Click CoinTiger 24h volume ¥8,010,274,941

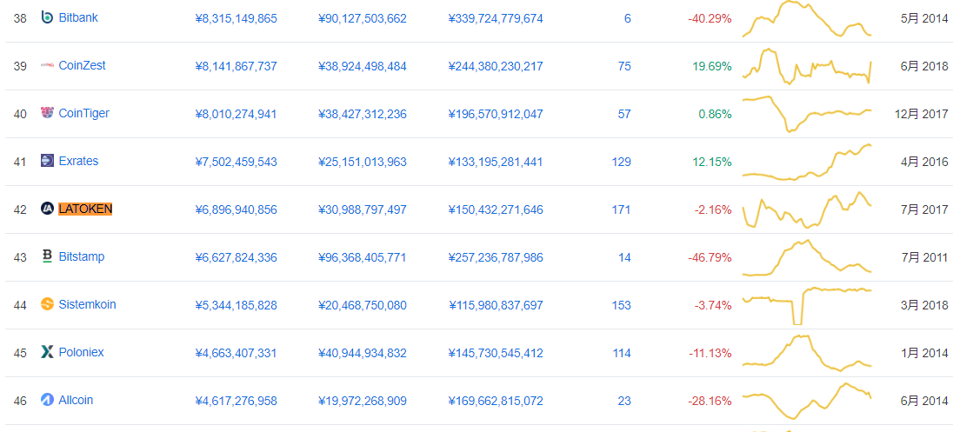(237, 114)
